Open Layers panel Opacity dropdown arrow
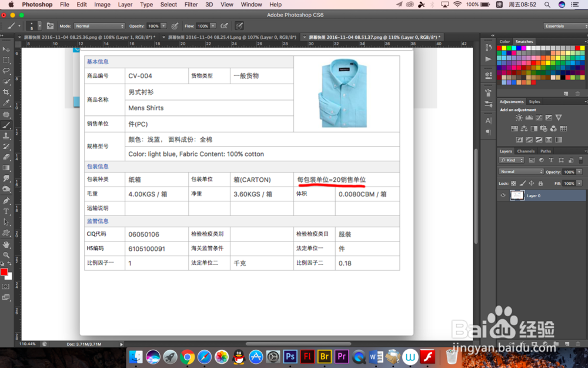The image size is (588, 368). [x=579, y=171]
